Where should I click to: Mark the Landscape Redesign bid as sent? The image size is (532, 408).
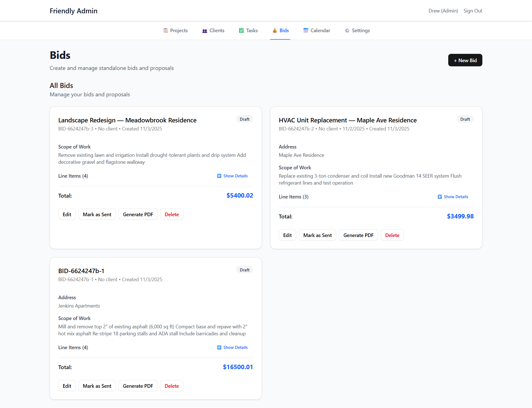[97, 214]
